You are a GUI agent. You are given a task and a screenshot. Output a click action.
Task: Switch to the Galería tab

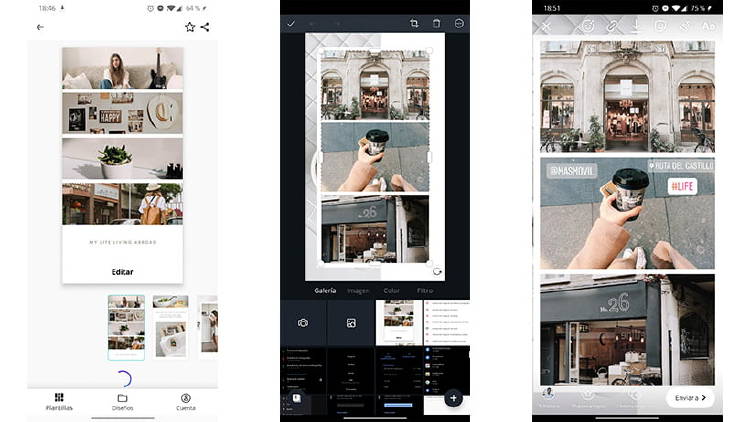tap(325, 290)
